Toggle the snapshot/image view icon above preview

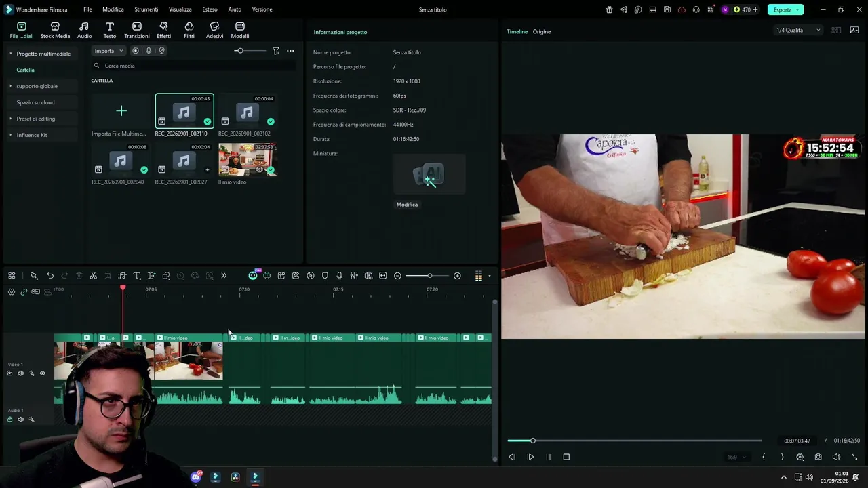[x=854, y=30]
